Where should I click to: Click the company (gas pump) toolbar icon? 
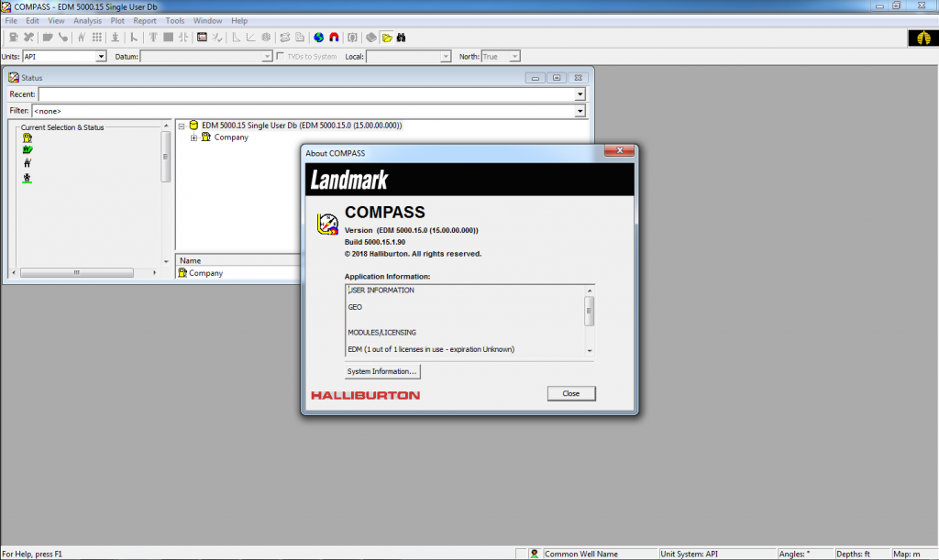coord(13,38)
